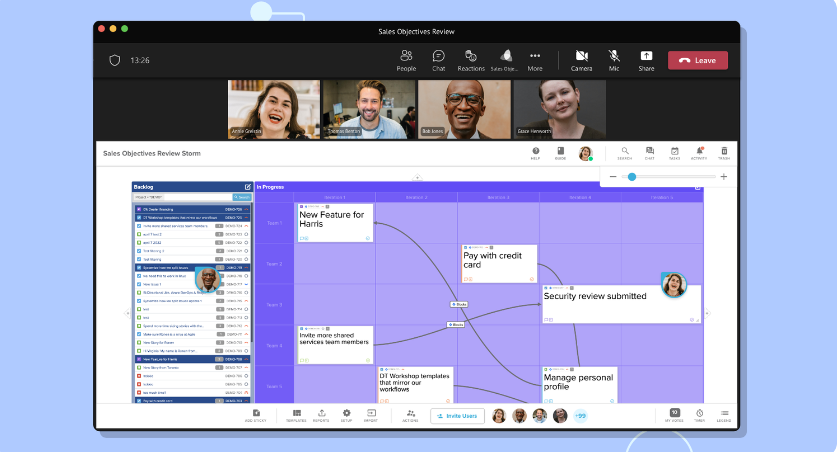
Task: Leave the meeting
Action: [698, 60]
